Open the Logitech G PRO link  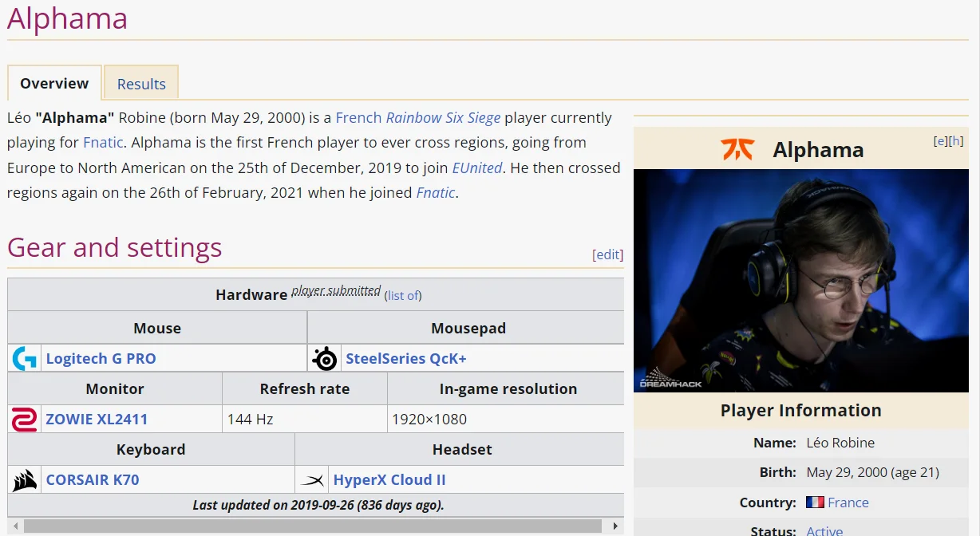click(101, 359)
